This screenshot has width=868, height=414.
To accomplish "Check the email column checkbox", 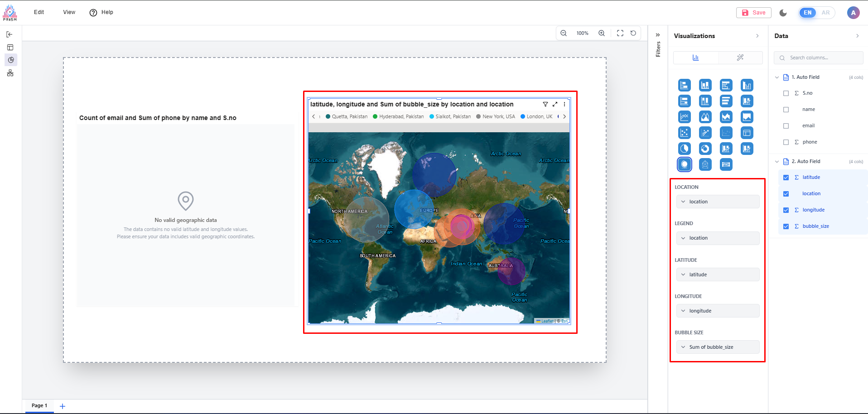I will tap(786, 126).
